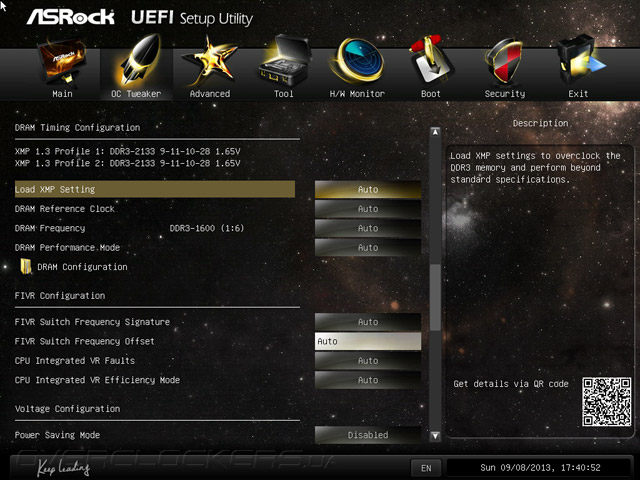Open the Main monitor icon
The height and width of the screenshot is (480, 640).
[62, 61]
